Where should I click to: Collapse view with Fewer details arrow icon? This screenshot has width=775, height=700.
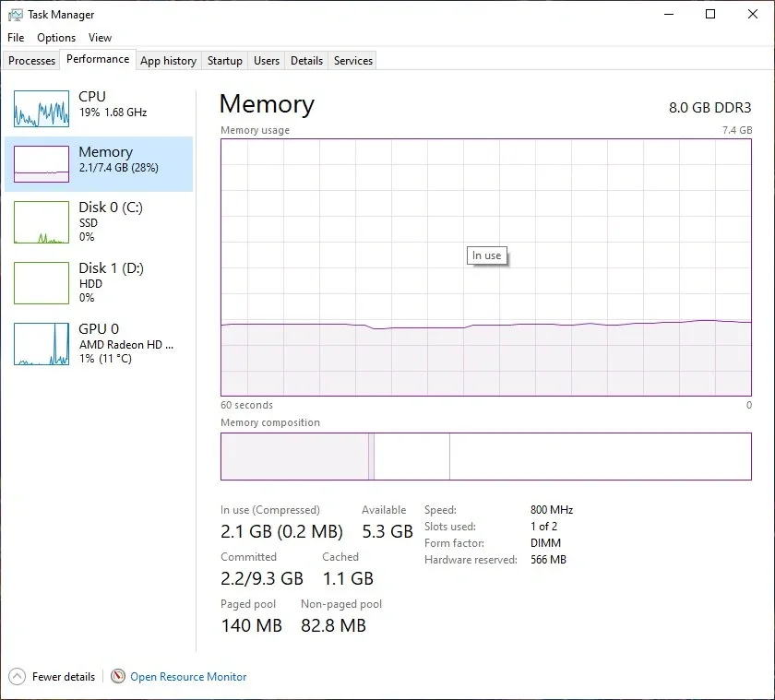coord(17,676)
